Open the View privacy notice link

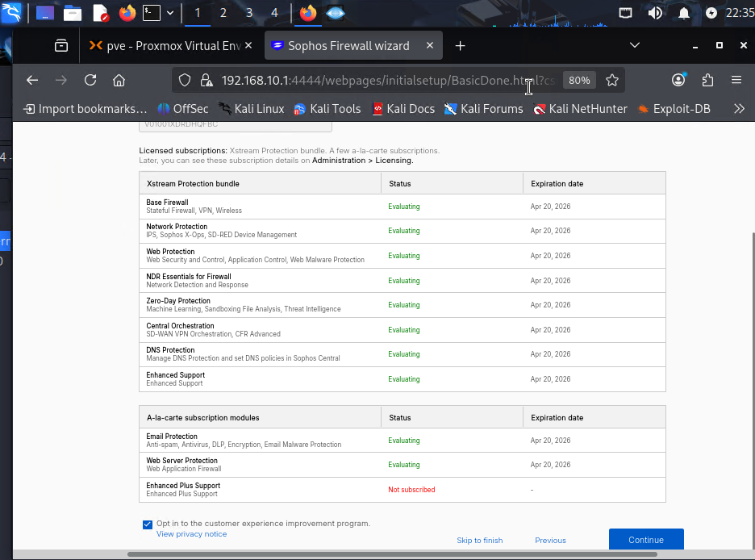tap(191, 534)
